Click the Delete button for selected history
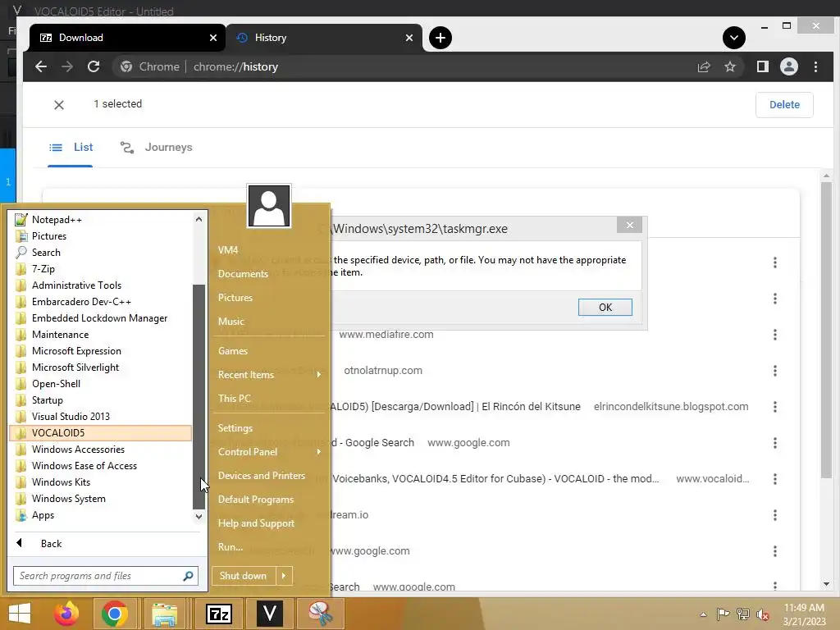 (783, 105)
